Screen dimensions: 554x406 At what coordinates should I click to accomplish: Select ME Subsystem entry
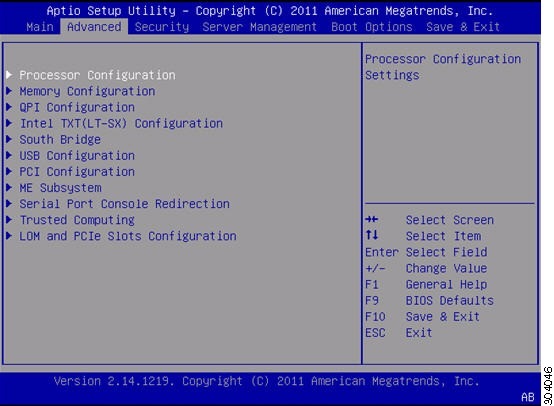(x=60, y=188)
